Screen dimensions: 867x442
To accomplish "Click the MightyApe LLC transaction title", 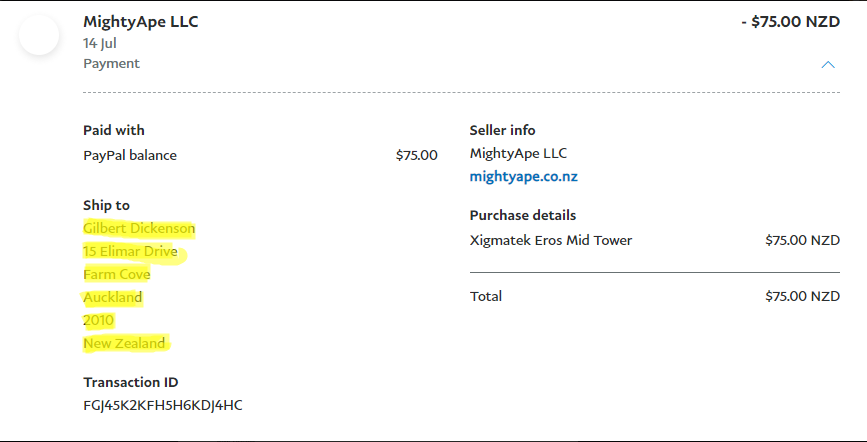I will (x=141, y=22).
